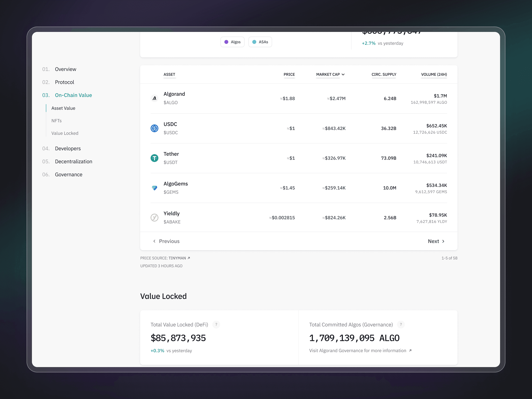The image size is (532, 399).
Task: Click the Yieldly logo icon
Action: (155, 218)
